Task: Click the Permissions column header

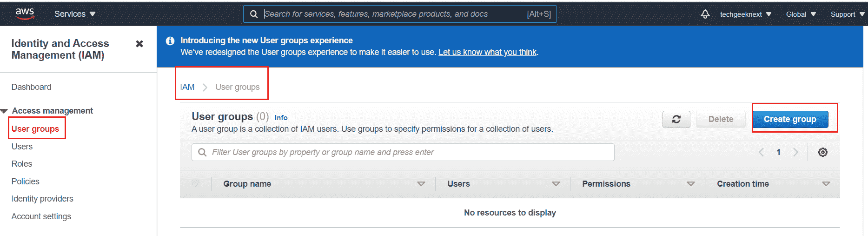Action: [x=606, y=184]
